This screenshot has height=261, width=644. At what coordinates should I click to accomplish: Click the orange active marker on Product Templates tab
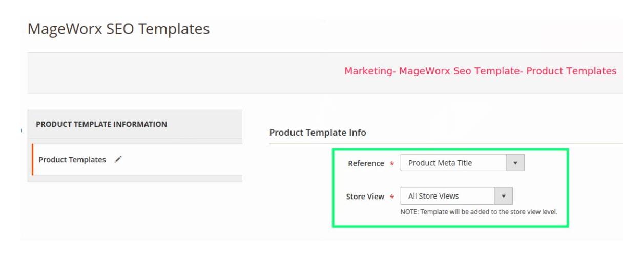coord(32,160)
